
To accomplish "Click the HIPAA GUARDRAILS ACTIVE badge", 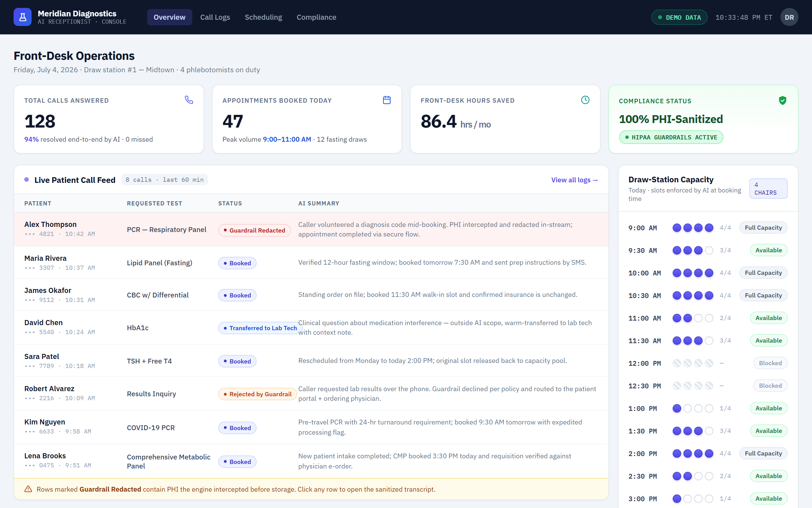I will [x=671, y=137].
